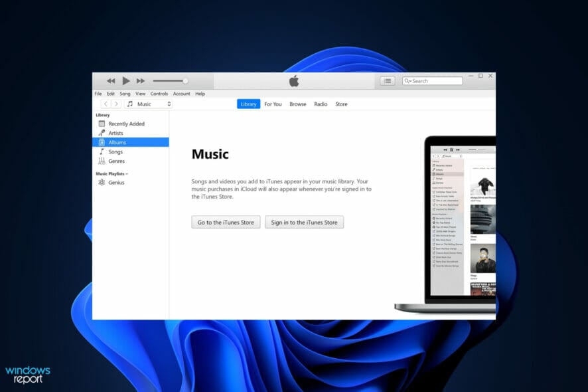Click the Recently Added sidebar icon
This screenshot has height=392, width=588.
click(102, 124)
